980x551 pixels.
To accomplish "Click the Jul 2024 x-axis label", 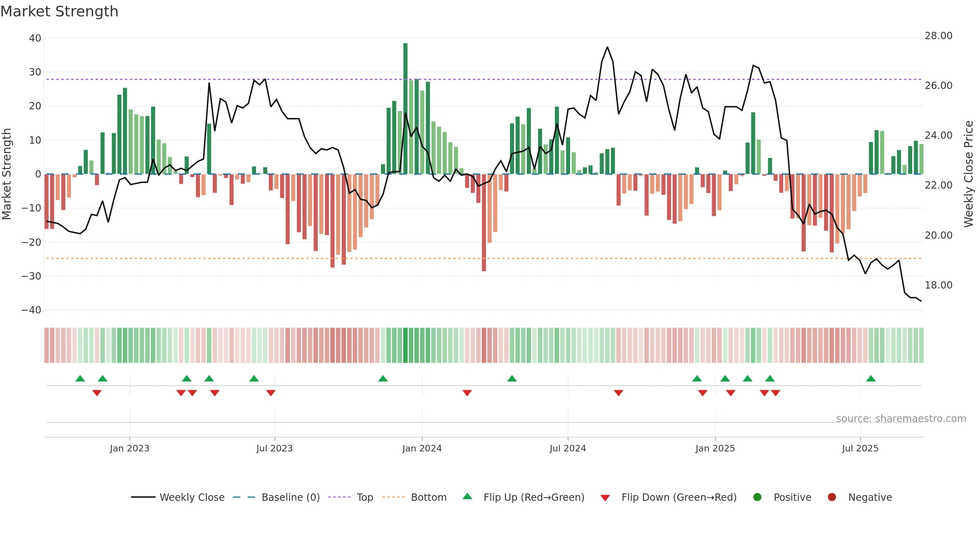I will (x=568, y=448).
